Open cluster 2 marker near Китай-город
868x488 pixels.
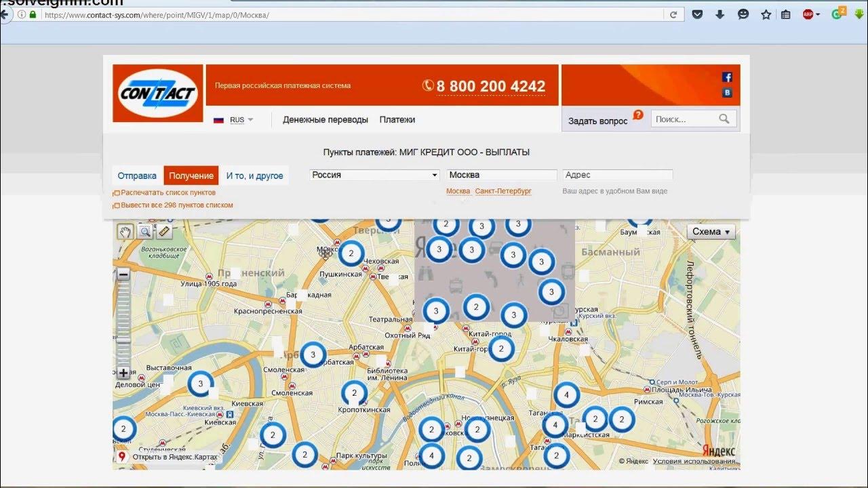(501, 349)
